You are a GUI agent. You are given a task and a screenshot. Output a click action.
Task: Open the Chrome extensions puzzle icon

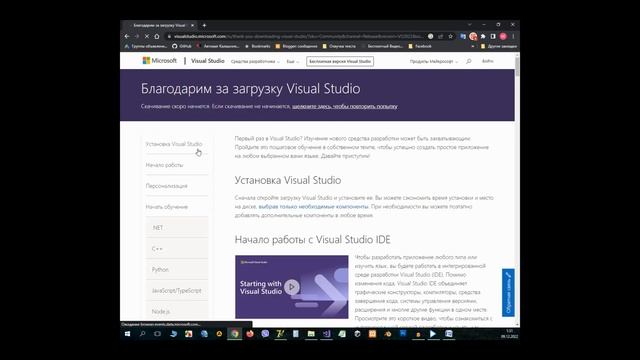tap(483, 36)
